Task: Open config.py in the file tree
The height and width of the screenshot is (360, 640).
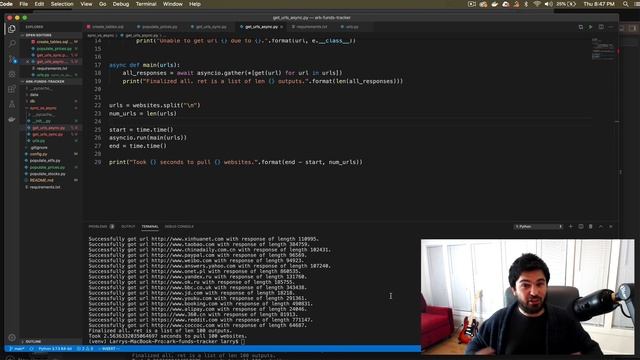Action: pos(38,154)
